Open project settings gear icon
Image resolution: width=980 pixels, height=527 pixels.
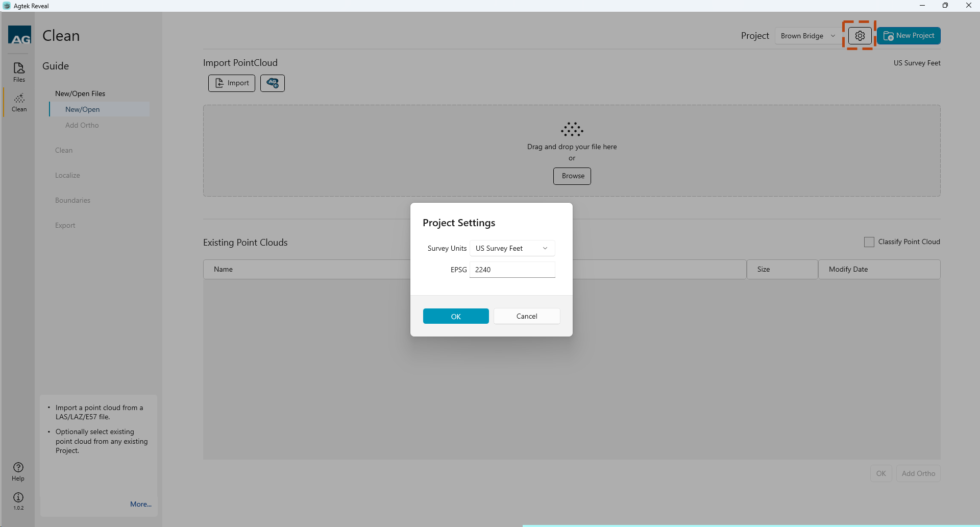pos(860,36)
